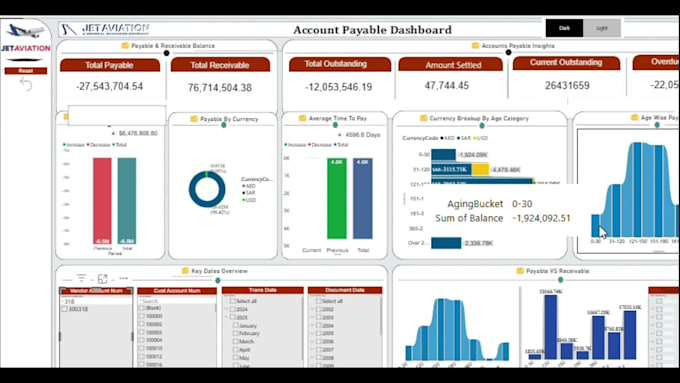Expand the 2005 node in Document Date

(312, 334)
